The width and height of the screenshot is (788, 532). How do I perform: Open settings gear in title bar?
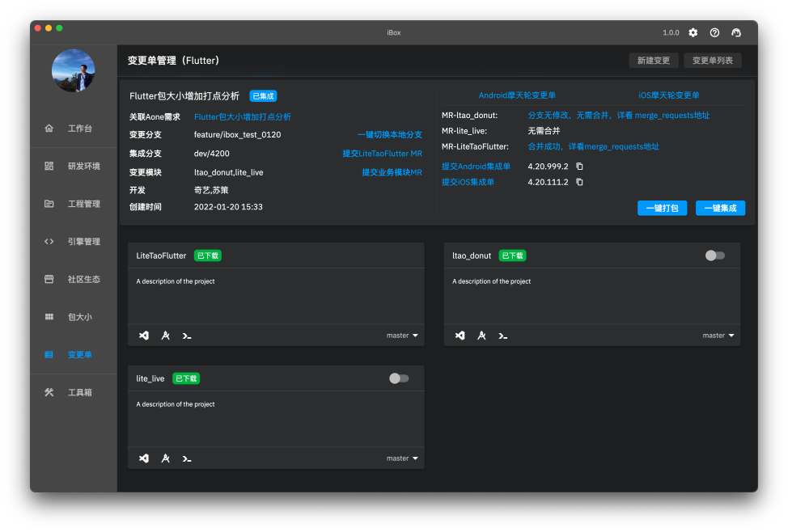point(693,32)
